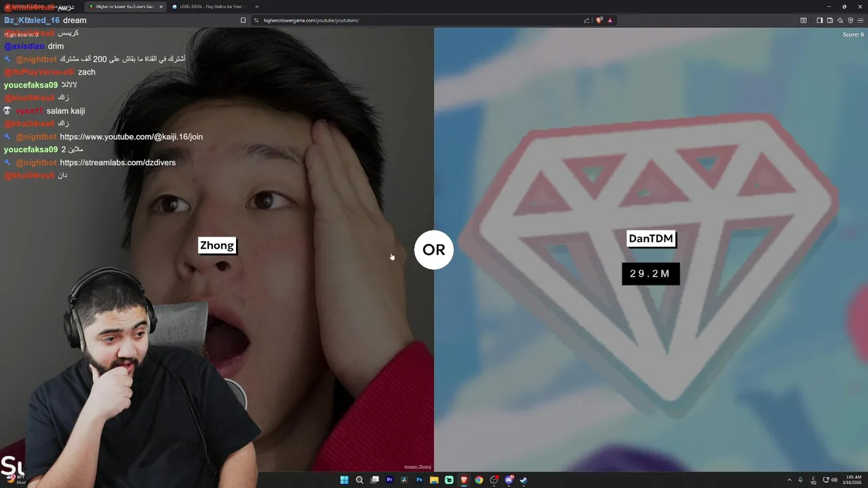Open the youtube.com/@kaiji.16/join chat link

point(132,137)
